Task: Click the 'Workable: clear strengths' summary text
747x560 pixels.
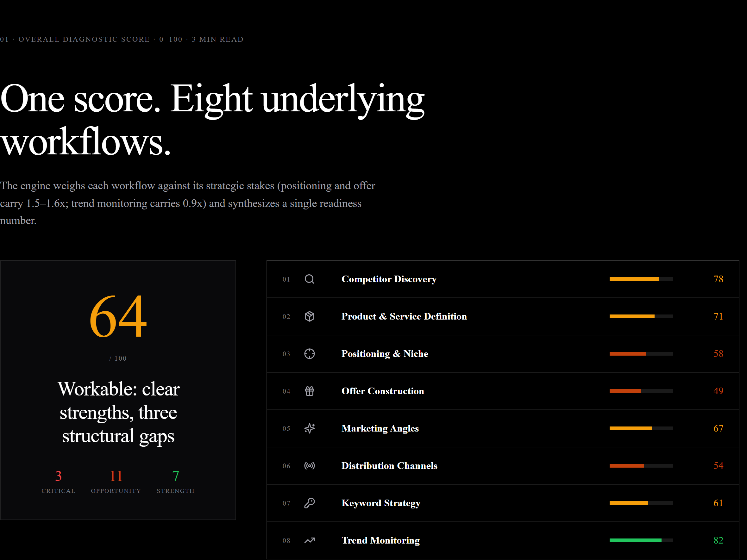Action: [118, 413]
